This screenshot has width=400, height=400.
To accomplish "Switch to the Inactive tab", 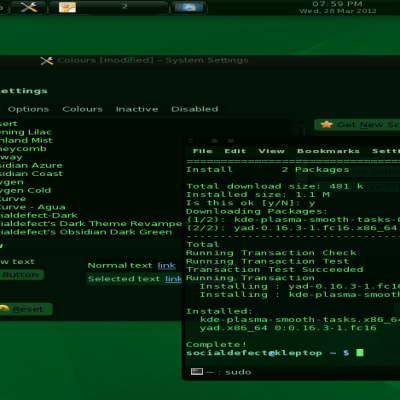I will click(137, 109).
